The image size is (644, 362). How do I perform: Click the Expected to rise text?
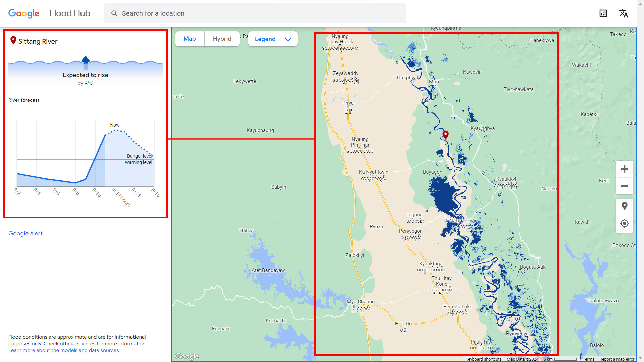[x=86, y=75]
